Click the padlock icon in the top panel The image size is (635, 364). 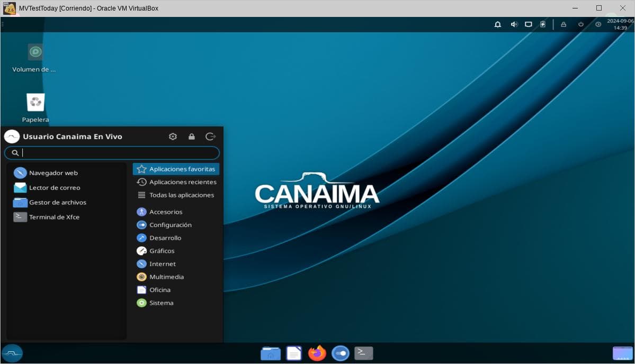[564, 24]
